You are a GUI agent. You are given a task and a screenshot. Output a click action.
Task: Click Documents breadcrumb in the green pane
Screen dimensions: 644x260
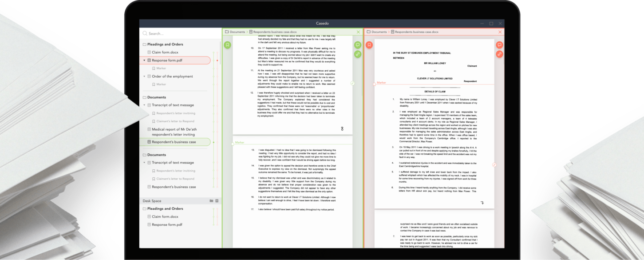click(237, 32)
